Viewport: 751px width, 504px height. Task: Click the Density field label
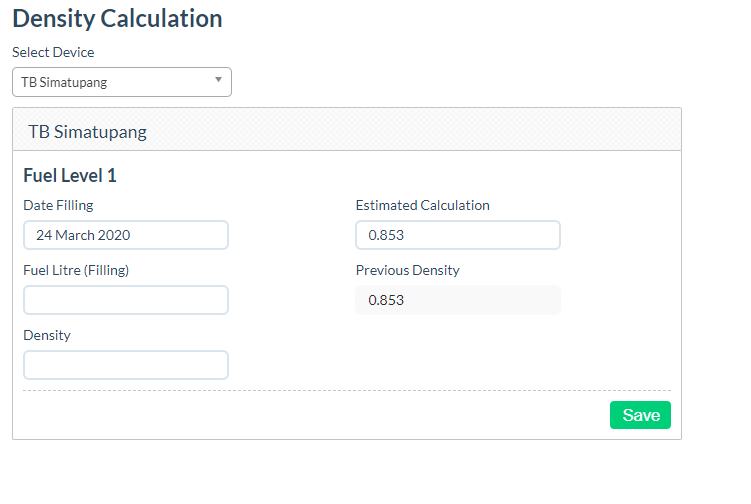coord(47,335)
